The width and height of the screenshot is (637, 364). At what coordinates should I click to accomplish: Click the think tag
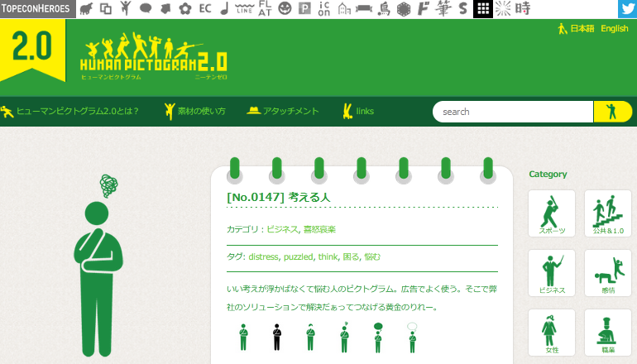tap(328, 256)
